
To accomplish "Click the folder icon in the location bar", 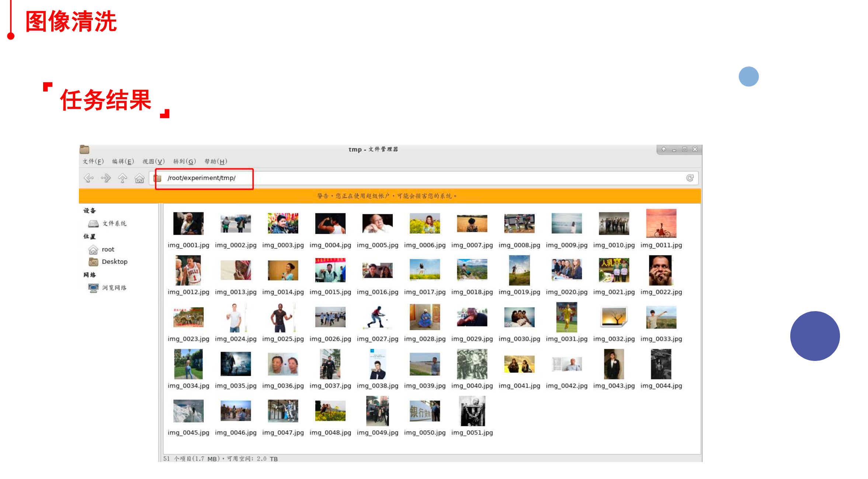I will [158, 178].
